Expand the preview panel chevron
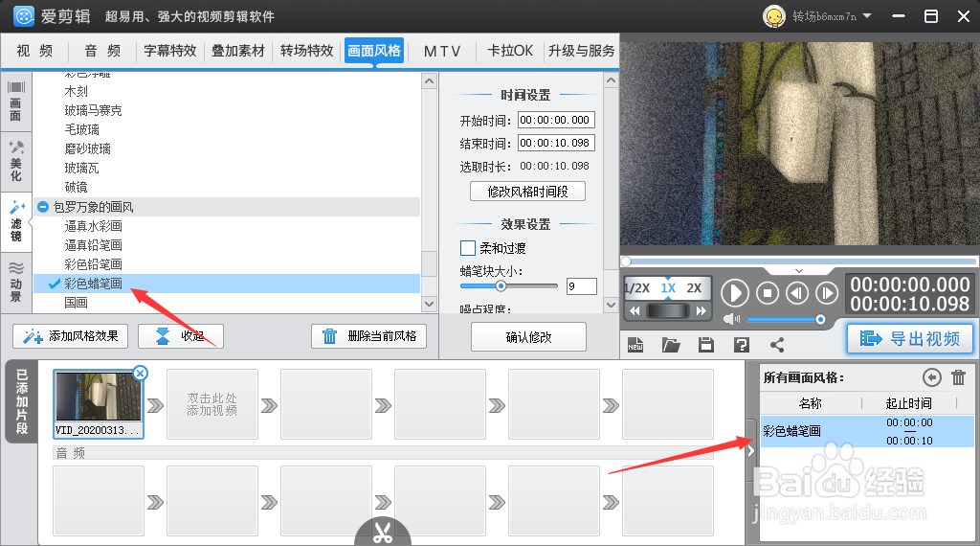This screenshot has height=546, width=980. pyautogui.click(x=799, y=270)
